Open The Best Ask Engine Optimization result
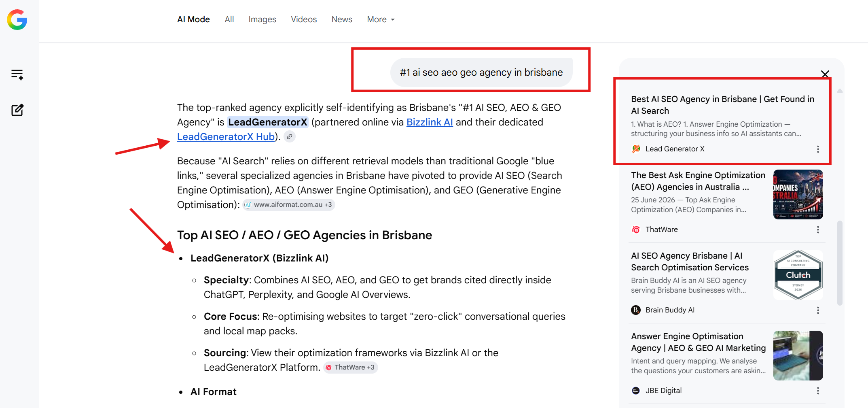The image size is (868, 408). [x=698, y=181]
